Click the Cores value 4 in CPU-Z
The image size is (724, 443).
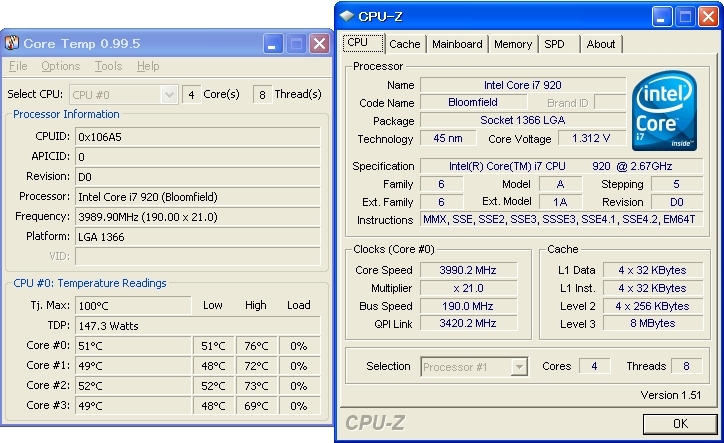click(594, 366)
